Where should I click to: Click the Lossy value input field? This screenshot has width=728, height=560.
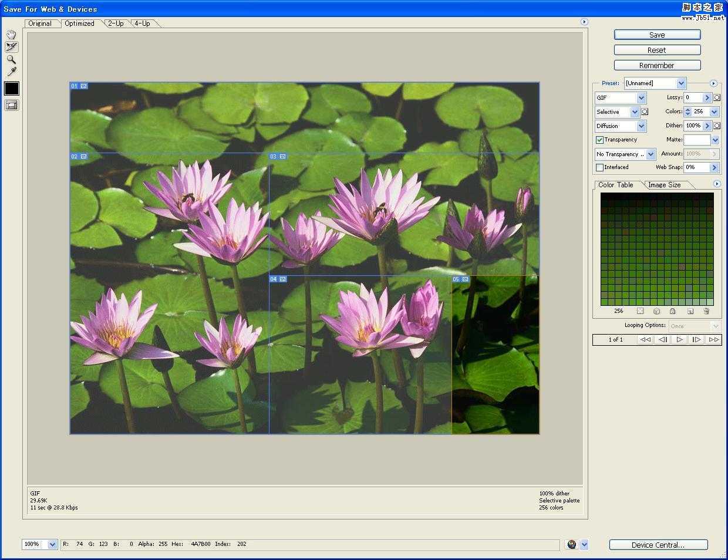(x=693, y=97)
